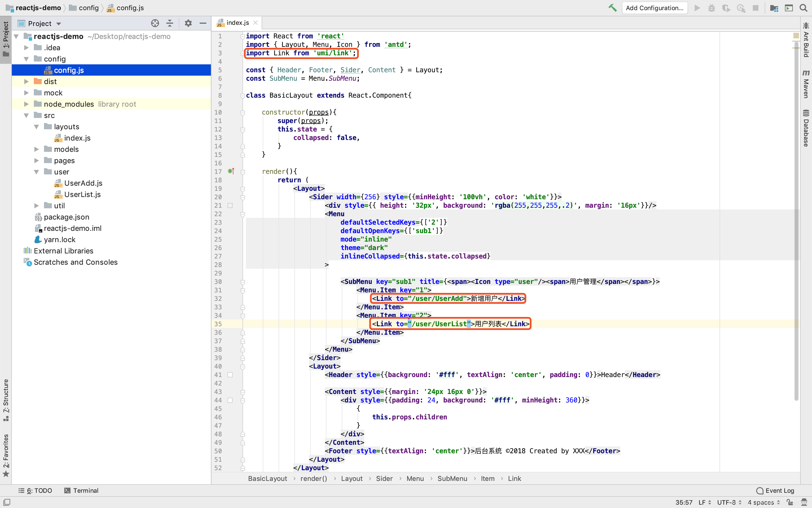Expand the dist folder
Image resolution: width=812 pixels, height=508 pixels.
[x=26, y=82]
